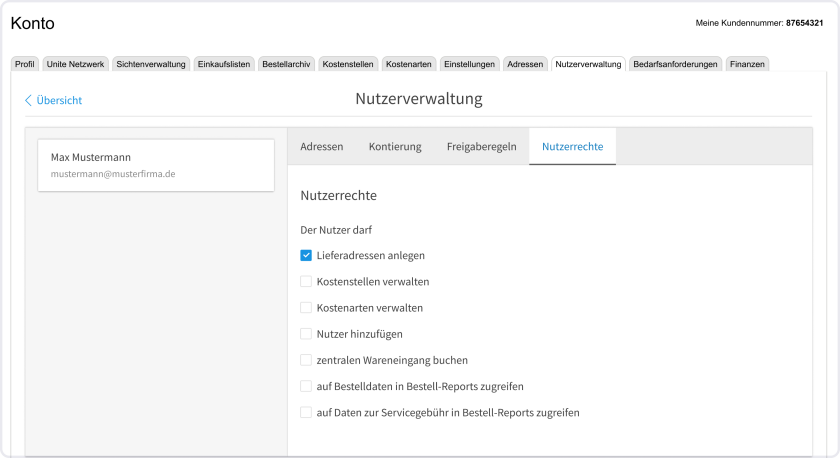Screen dimensions: 840x458
Task: Select the Freigaberegeln tab
Action: [x=481, y=146]
